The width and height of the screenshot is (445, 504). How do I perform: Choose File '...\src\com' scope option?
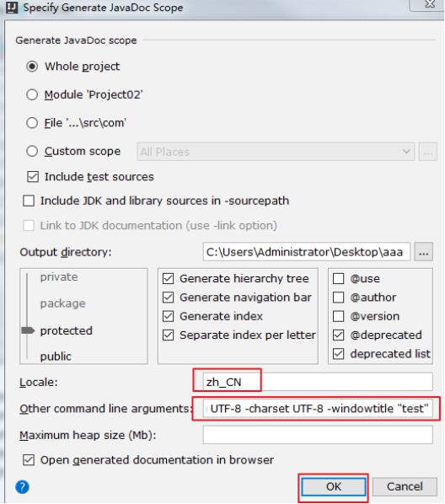click(32, 123)
